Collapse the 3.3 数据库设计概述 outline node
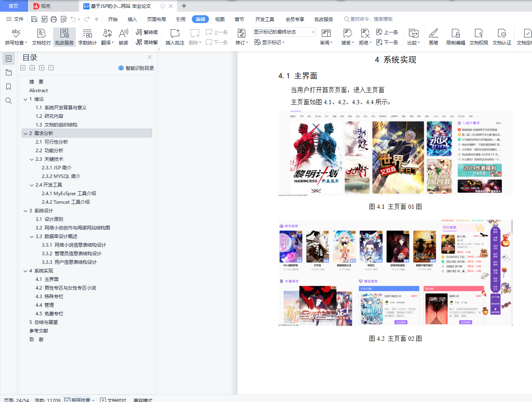532x402 pixels. (x=32, y=237)
